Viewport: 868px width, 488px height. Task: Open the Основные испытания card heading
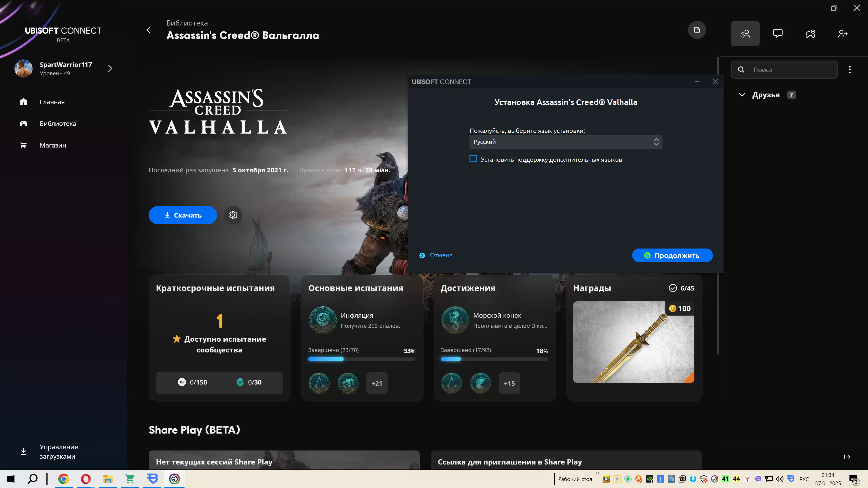356,288
